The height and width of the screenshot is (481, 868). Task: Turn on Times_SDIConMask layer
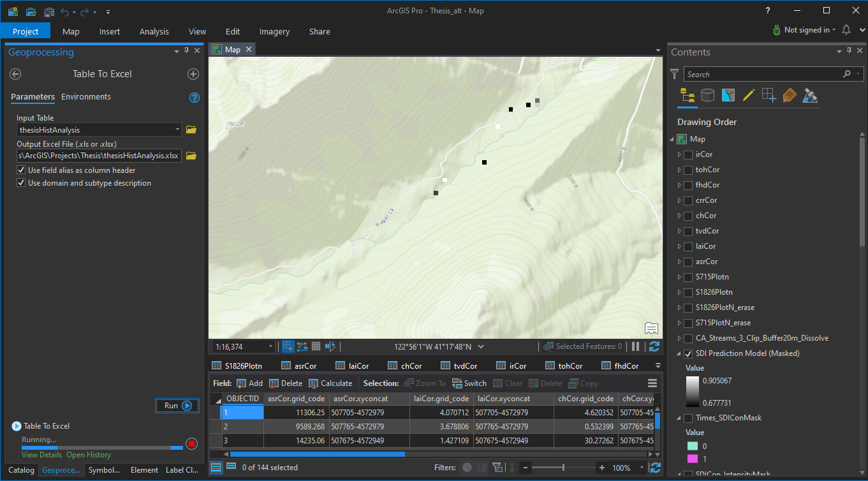click(688, 418)
